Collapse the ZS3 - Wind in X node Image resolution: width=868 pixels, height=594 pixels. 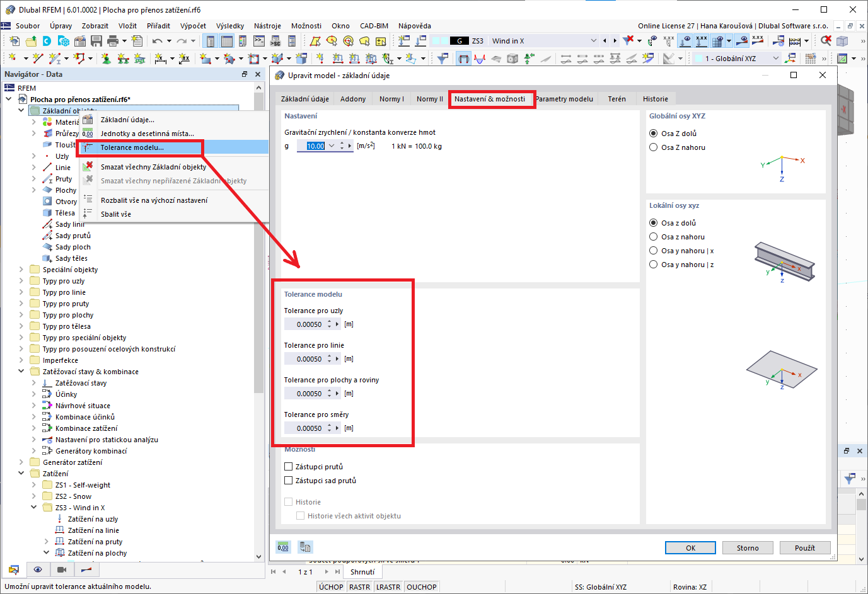[33, 508]
